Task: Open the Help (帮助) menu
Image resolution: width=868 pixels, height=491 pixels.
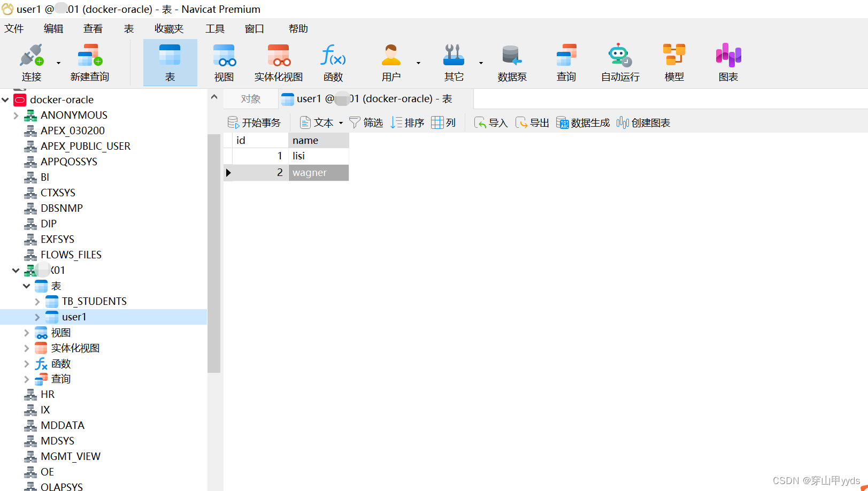Action: coord(298,28)
